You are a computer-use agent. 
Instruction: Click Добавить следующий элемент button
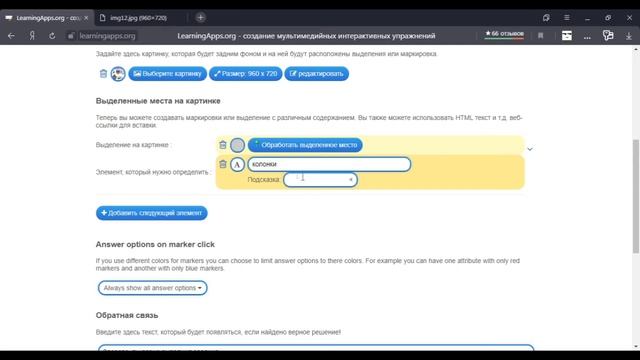tap(152, 213)
